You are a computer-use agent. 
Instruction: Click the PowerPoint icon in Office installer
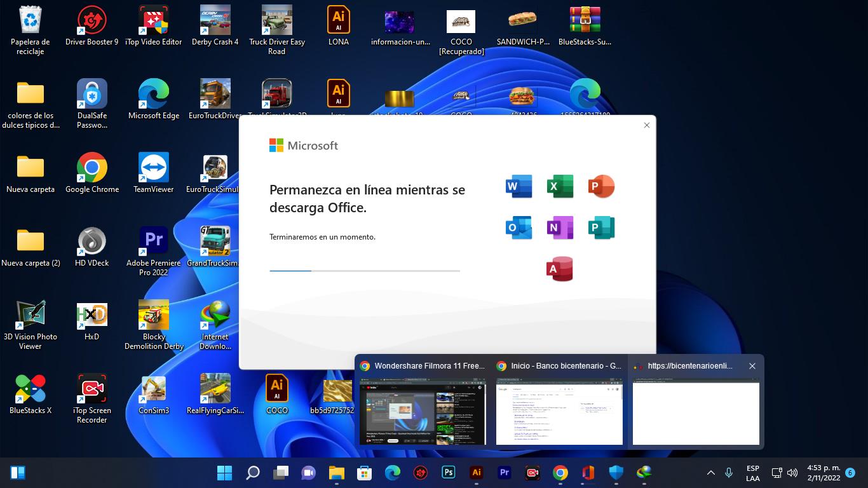(x=601, y=186)
